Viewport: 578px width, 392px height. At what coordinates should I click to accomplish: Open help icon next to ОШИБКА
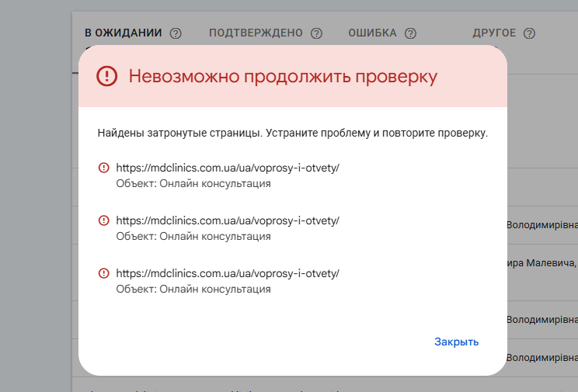pyautogui.click(x=410, y=33)
